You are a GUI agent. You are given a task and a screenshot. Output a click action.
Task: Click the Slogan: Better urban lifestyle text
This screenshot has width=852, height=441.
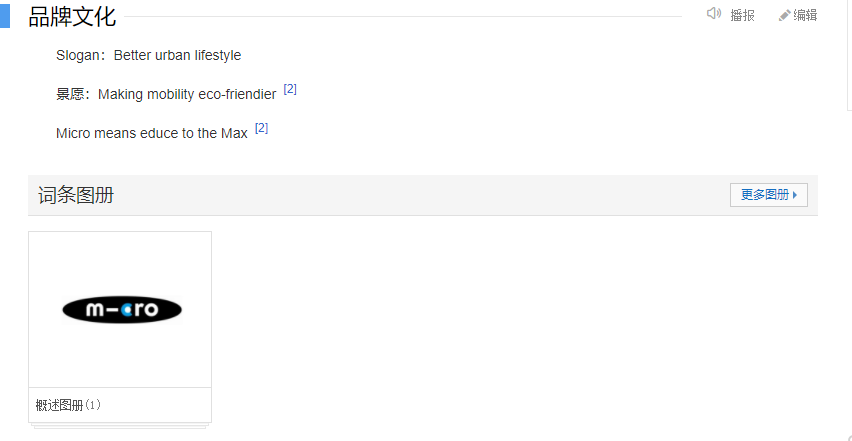(148, 55)
